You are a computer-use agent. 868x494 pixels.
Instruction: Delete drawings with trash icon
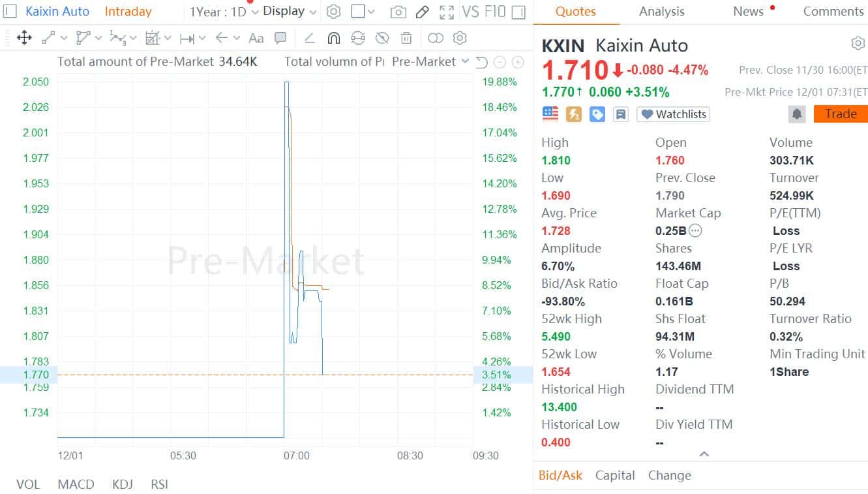(x=406, y=38)
